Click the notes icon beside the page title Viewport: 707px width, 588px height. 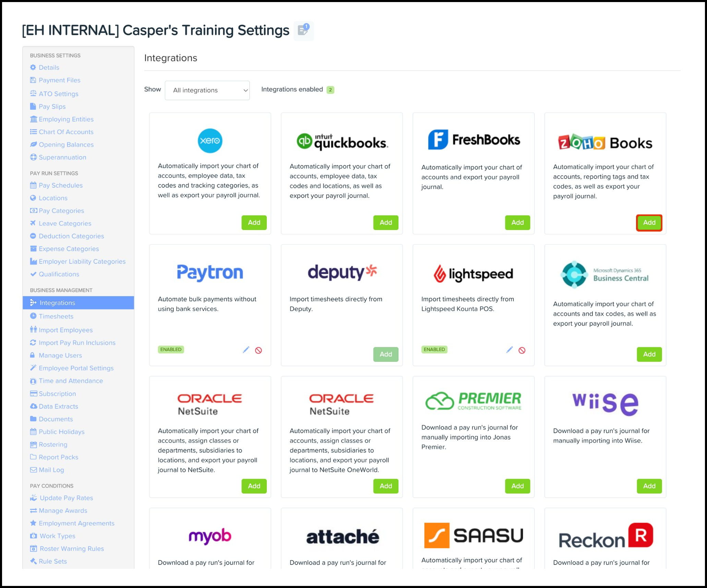(x=303, y=31)
